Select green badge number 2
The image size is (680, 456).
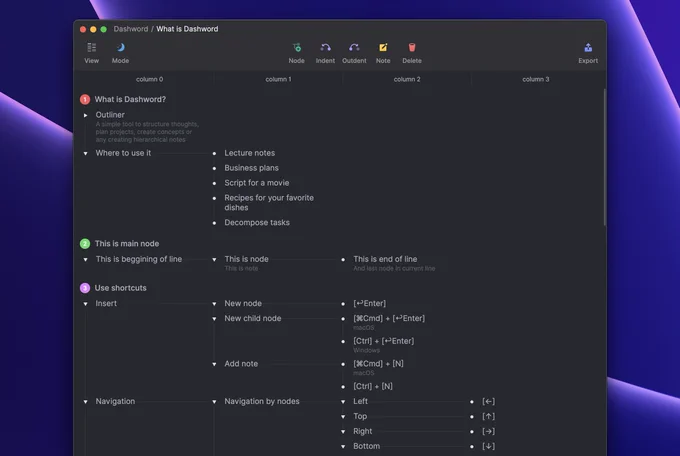[85, 244]
